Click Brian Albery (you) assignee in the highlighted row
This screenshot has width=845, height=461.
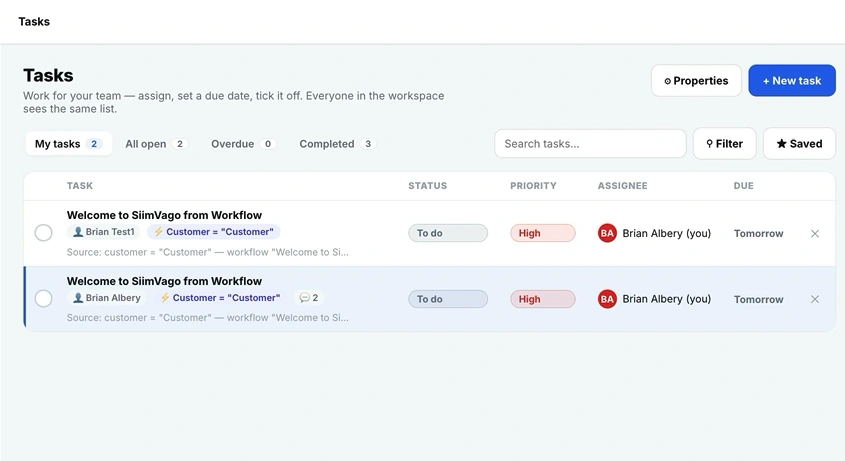[667, 299]
